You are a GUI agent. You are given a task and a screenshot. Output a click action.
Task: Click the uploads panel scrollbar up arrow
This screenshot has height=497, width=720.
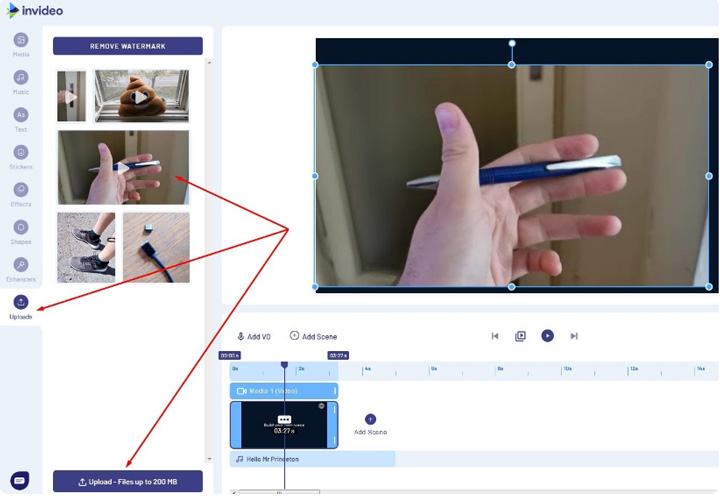(x=209, y=62)
